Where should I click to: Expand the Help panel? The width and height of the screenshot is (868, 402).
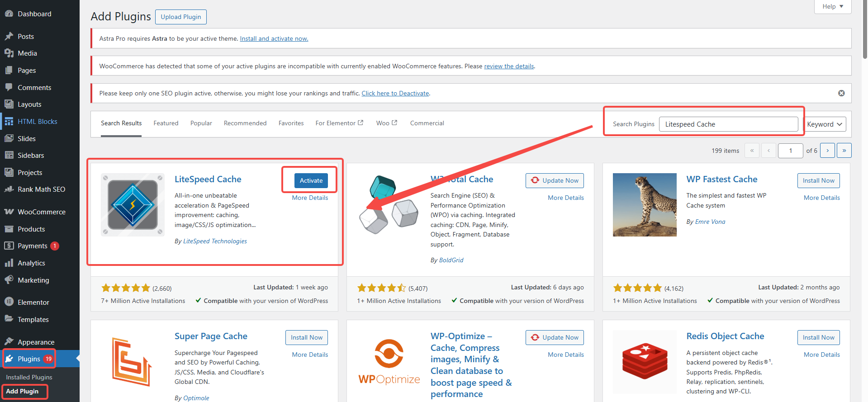click(x=833, y=6)
